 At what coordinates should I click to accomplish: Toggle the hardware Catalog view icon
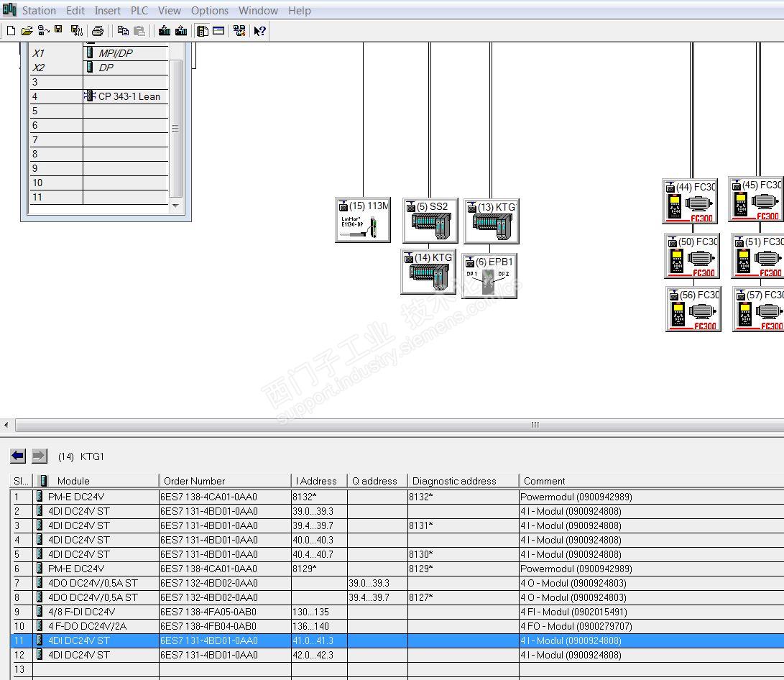[203, 31]
